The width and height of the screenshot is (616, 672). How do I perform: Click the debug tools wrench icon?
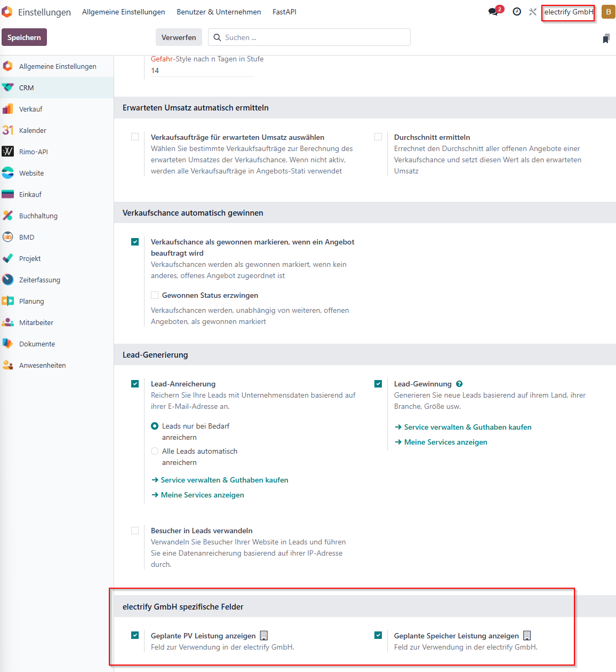(x=533, y=12)
